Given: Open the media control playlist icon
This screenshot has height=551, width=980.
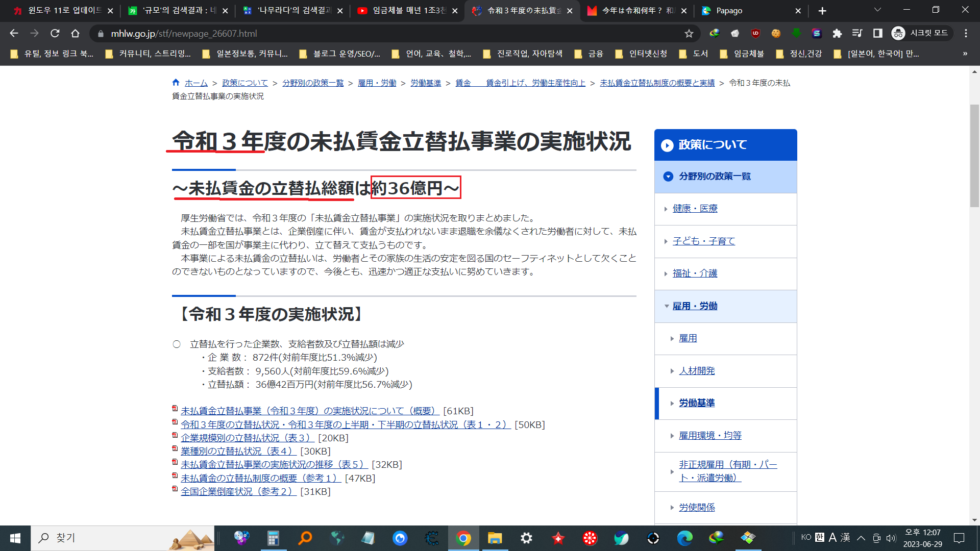Looking at the screenshot, I should click(x=857, y=34).
